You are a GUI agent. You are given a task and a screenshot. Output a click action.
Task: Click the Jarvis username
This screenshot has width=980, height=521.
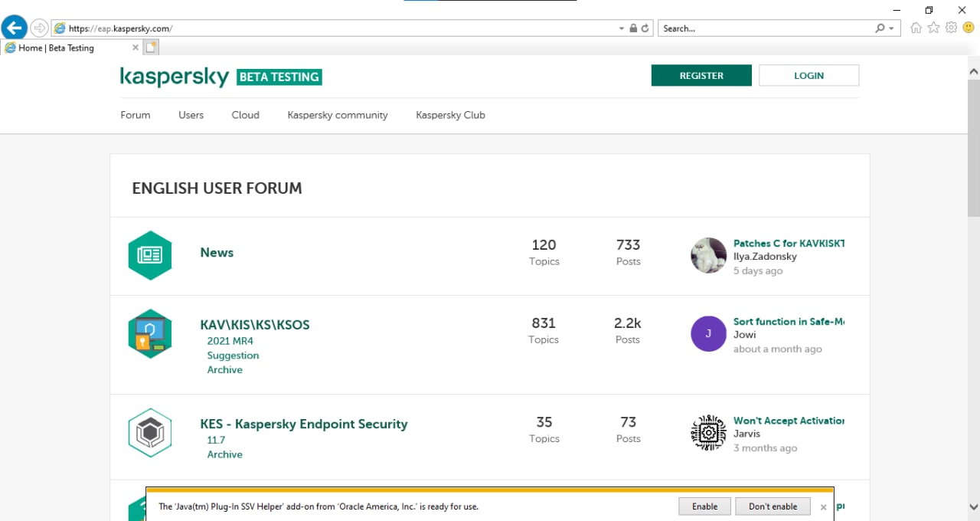[x=747, y=434]
